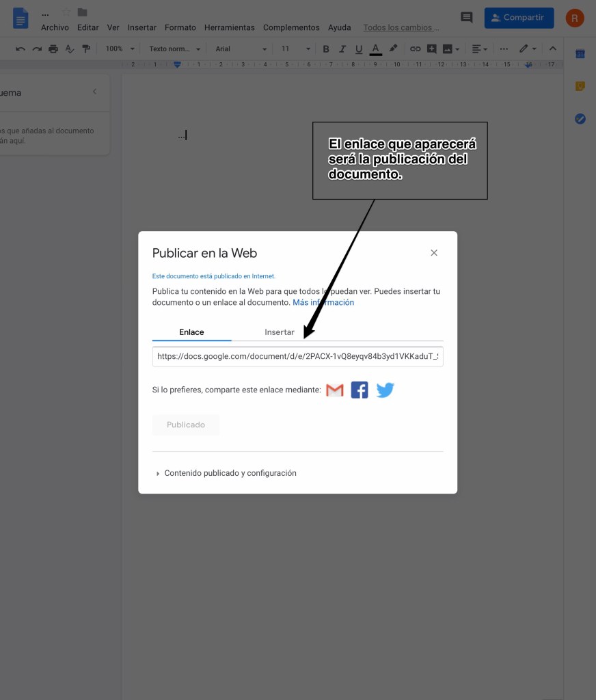Switch to the Insertar tab
The image size is (596, 700).
(280, 332)
